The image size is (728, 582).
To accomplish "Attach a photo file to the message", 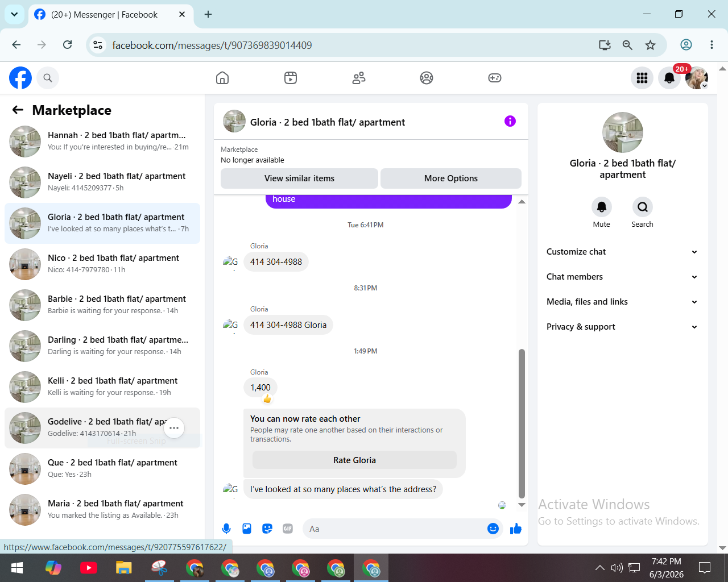I will coord(247,529).
